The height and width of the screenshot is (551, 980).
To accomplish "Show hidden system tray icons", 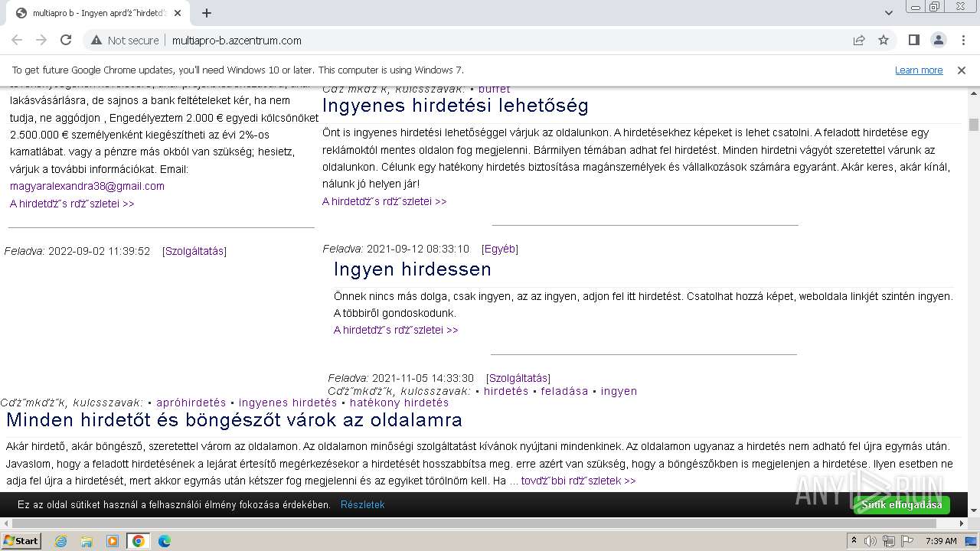I will (x=854, y=541).
